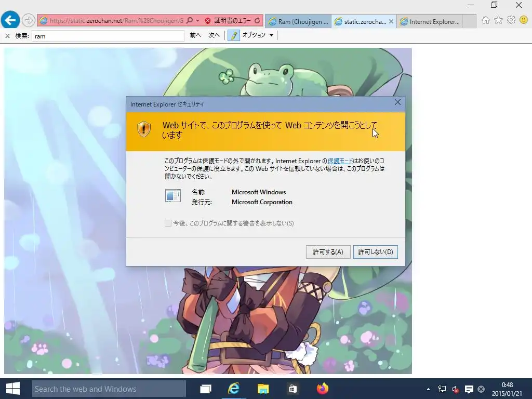
Task: Click the search magnifier icon in address bar
Action: pyautogui.click(x=190, y=21)
